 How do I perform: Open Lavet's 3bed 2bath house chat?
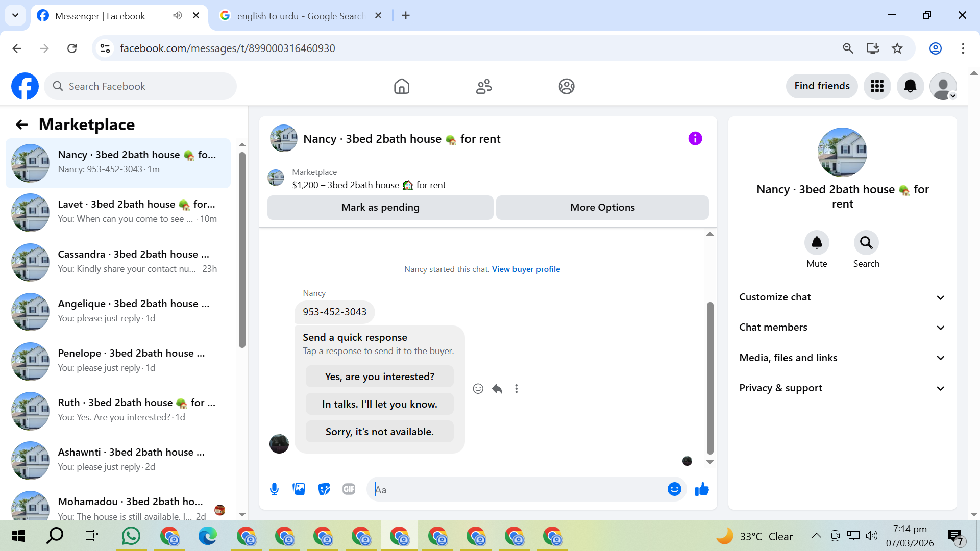118,212
